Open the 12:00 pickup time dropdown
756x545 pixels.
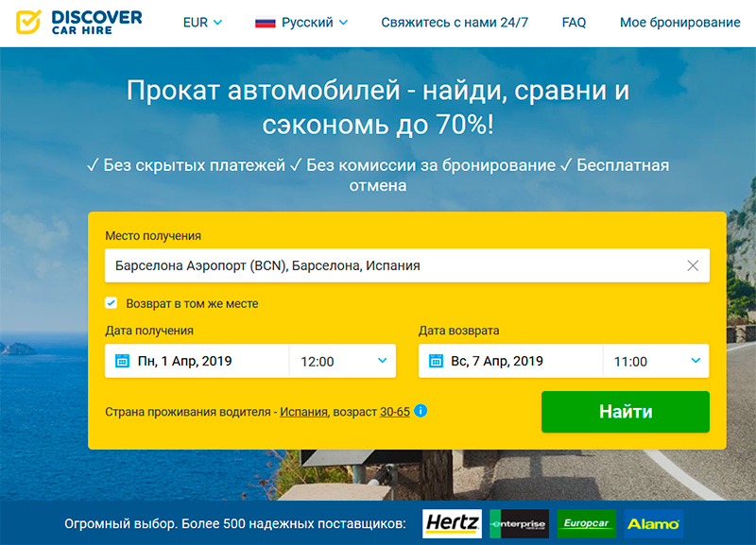(x=342, y=361)
